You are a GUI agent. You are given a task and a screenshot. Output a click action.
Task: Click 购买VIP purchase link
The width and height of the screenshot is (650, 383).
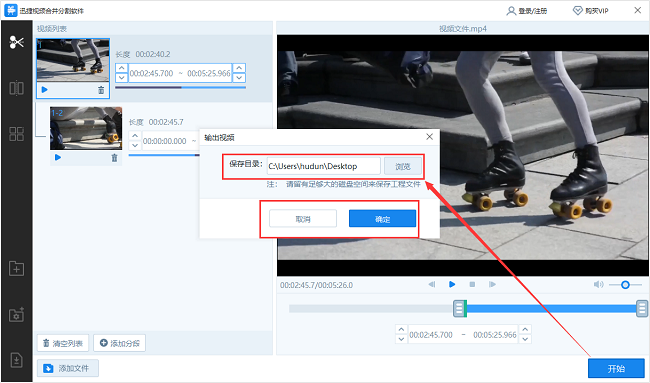point(591,11)
